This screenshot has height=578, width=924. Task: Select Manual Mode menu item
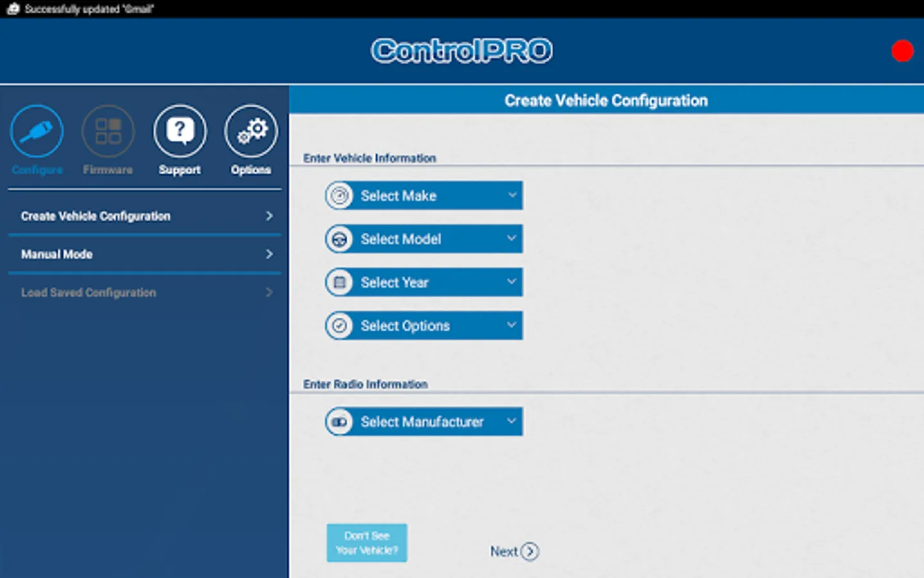[144, 254]
